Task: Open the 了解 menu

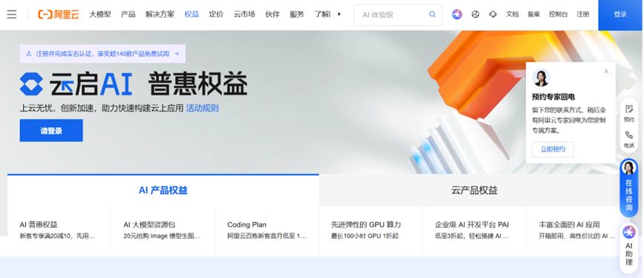Action: 322,14
